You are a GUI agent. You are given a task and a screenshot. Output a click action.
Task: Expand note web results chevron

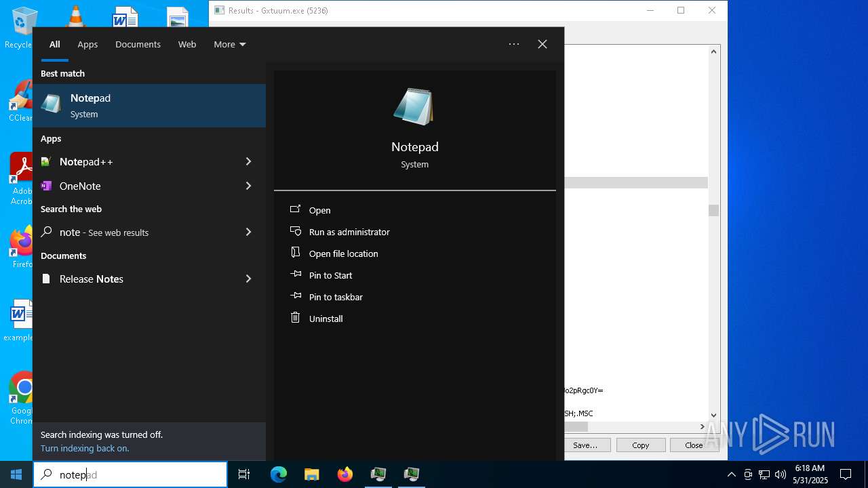pyautogui.click(x=248, y=232)
